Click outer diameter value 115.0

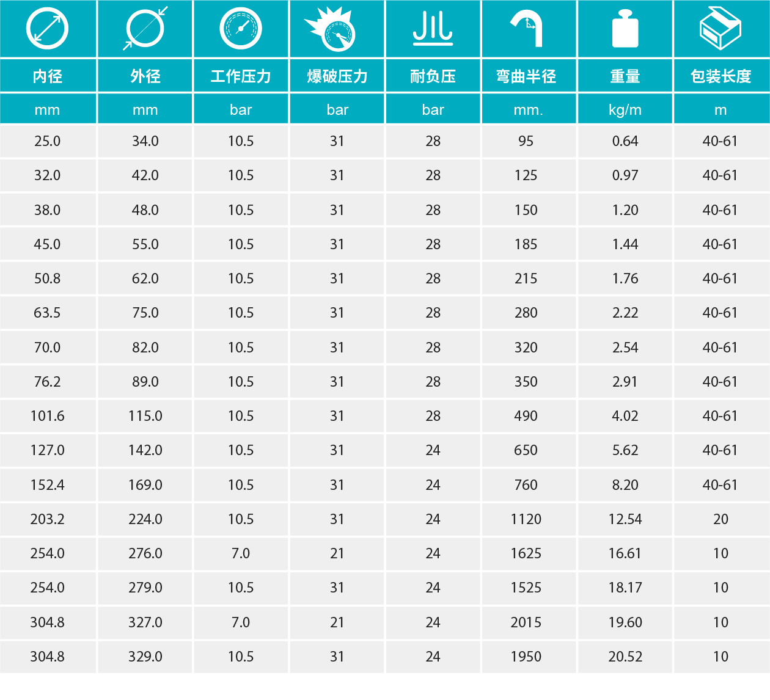[x=145, y=416]
